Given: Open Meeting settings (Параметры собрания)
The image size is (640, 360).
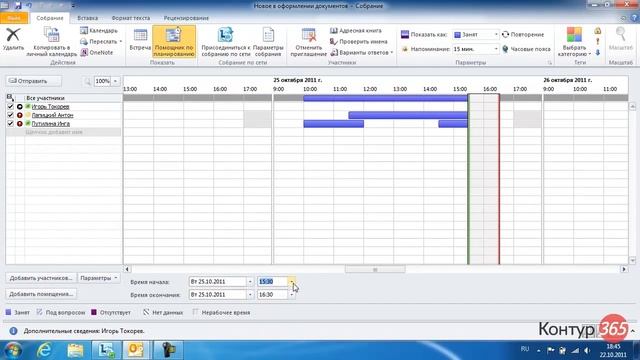Looking at the screenshot, I should click(268, 42).
